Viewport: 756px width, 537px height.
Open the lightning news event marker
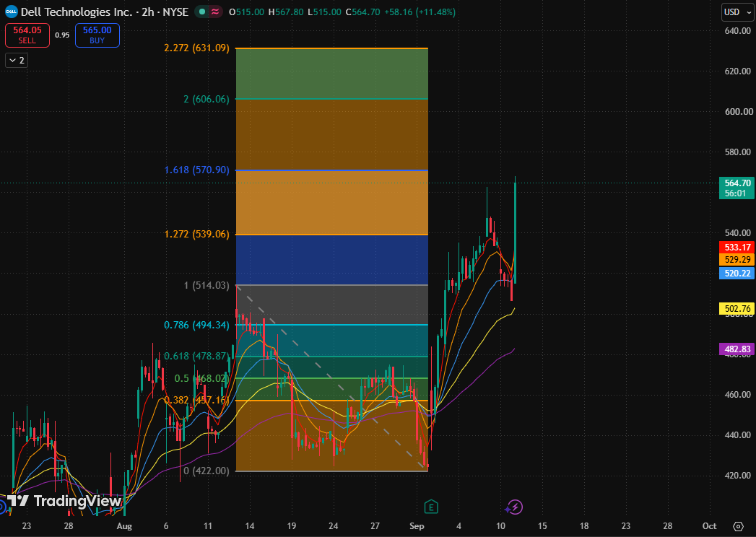pos(514,507)
